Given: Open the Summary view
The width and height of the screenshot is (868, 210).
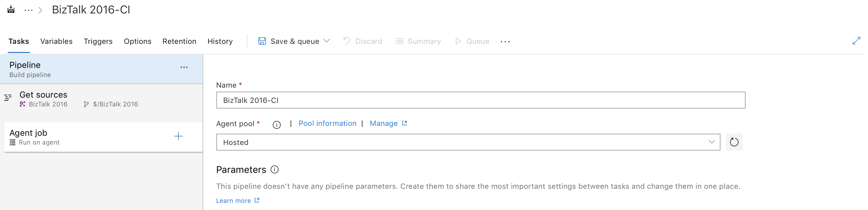Looking at the screenshot, I should (424, 41).
